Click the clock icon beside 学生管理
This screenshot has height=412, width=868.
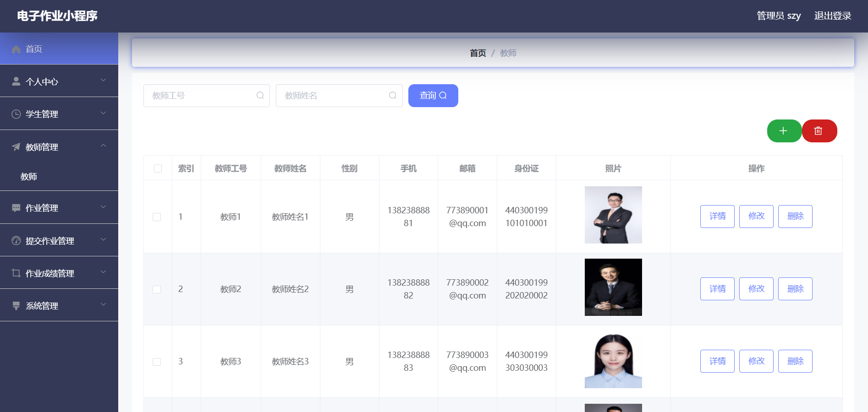16,114
